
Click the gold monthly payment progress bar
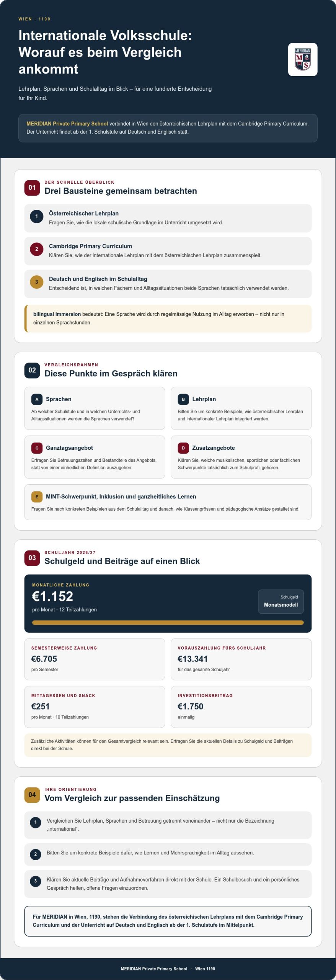(168, 622)
